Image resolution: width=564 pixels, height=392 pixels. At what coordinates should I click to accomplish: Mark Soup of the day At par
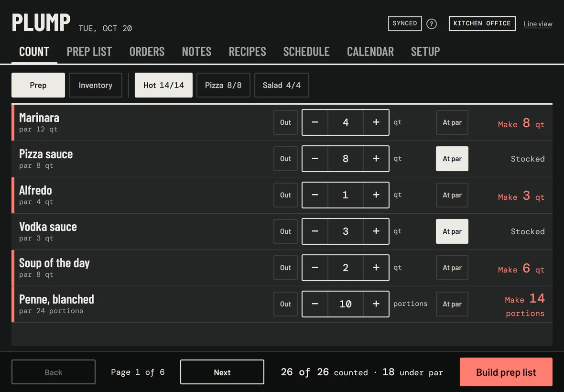click(452, 268)
